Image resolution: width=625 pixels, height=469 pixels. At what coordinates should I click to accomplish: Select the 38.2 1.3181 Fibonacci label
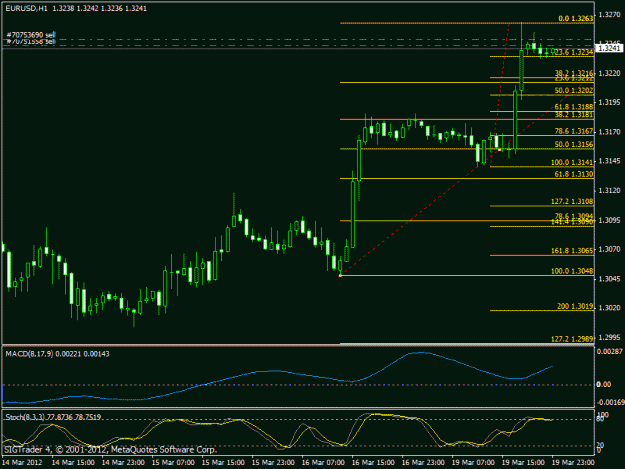coord(574,115)
